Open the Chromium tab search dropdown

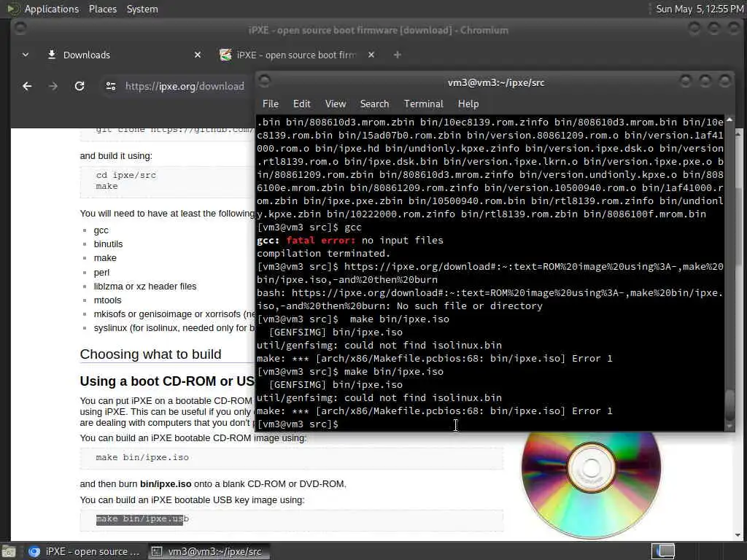point(26,55)
